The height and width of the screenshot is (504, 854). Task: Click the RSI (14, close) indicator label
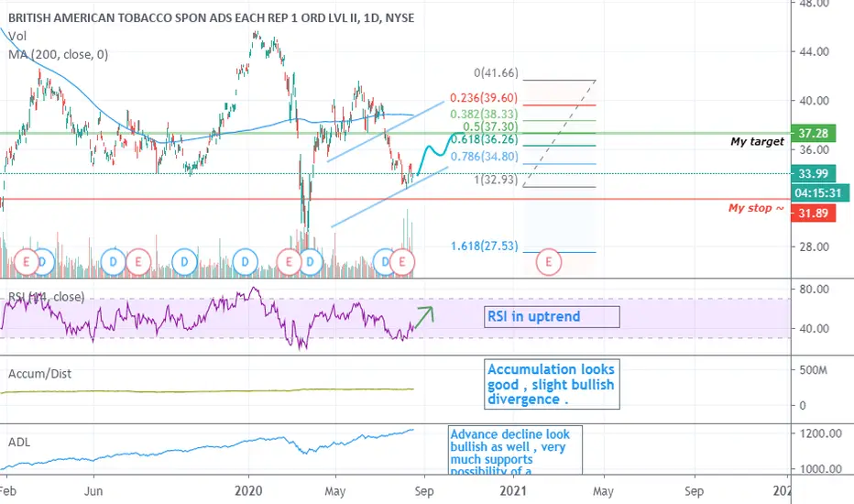point(47,297)
